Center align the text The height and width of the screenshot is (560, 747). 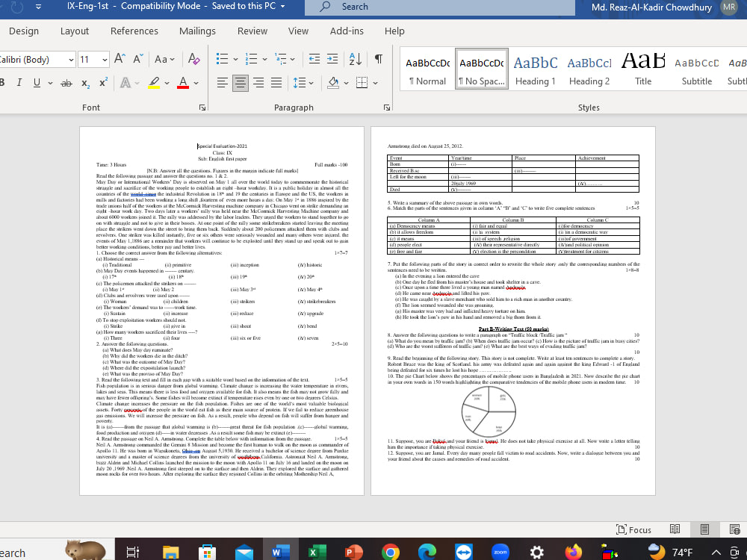240,83
